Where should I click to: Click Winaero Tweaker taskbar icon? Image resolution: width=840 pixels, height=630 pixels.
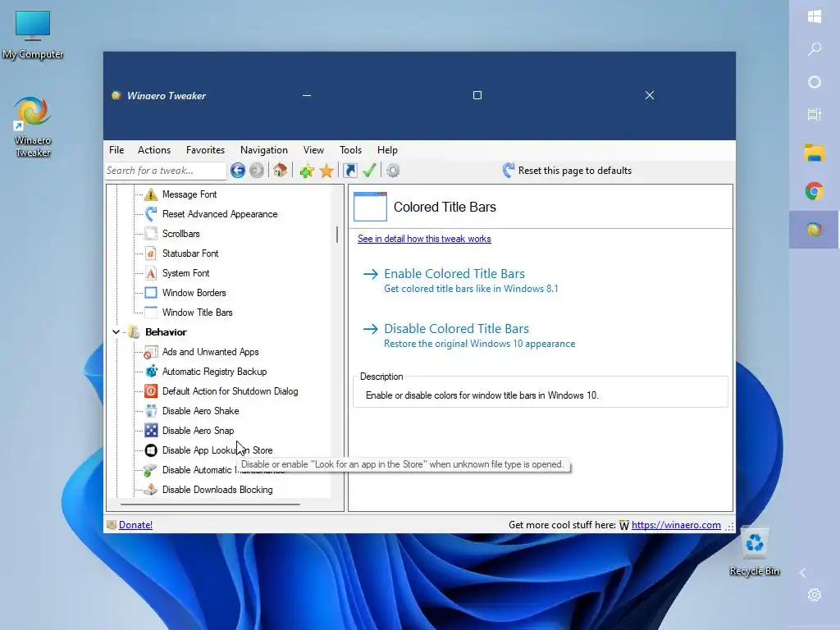pyautogui.click(x=815, y=230)
